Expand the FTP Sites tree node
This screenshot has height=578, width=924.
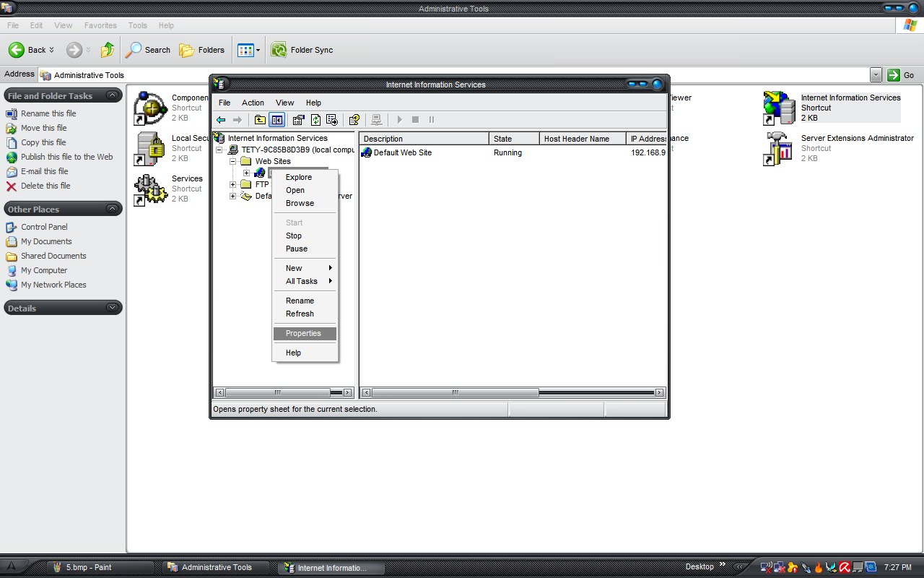point(233,185)
